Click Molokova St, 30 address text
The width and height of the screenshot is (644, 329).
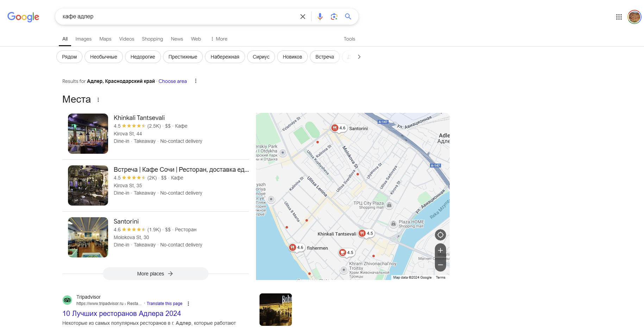[131, 237]
